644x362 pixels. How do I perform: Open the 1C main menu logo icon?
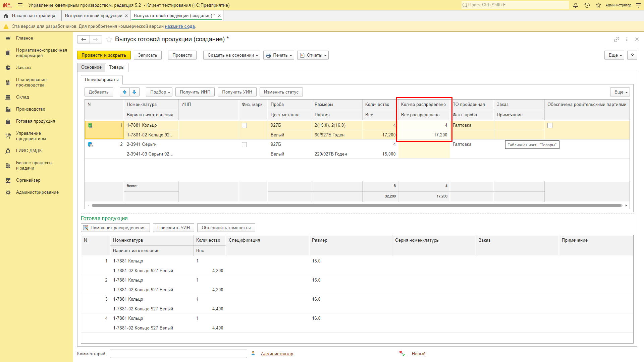point(7,5)
